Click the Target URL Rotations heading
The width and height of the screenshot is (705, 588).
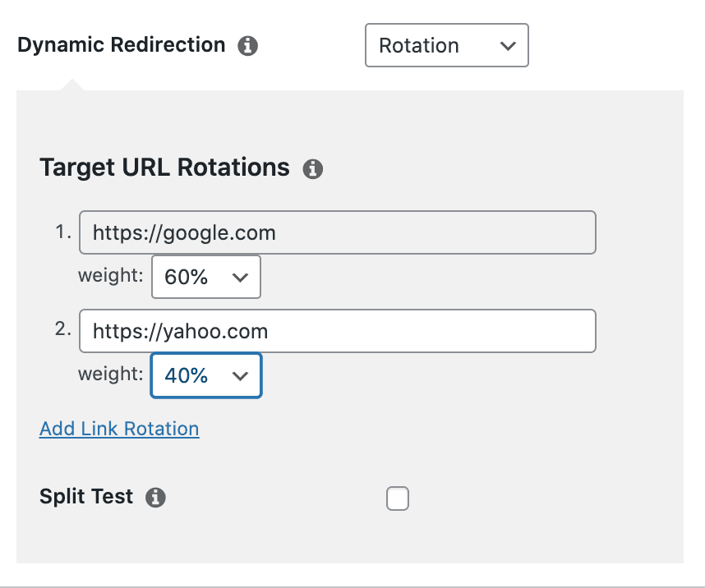click(164, 168)
